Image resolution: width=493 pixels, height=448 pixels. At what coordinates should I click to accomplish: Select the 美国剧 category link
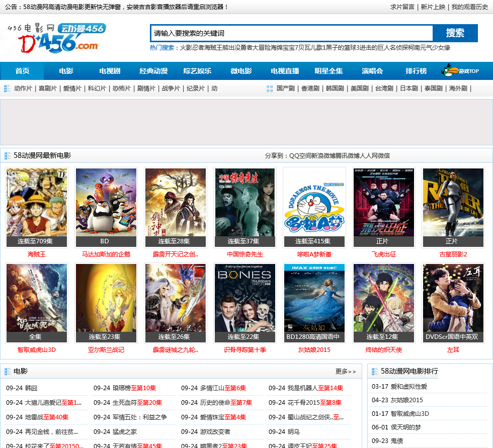pyautogui.click(x=359, y=88)
